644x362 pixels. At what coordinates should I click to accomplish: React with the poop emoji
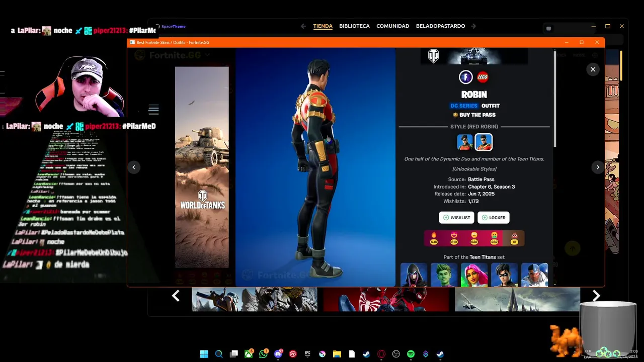(x=514, y=238)
